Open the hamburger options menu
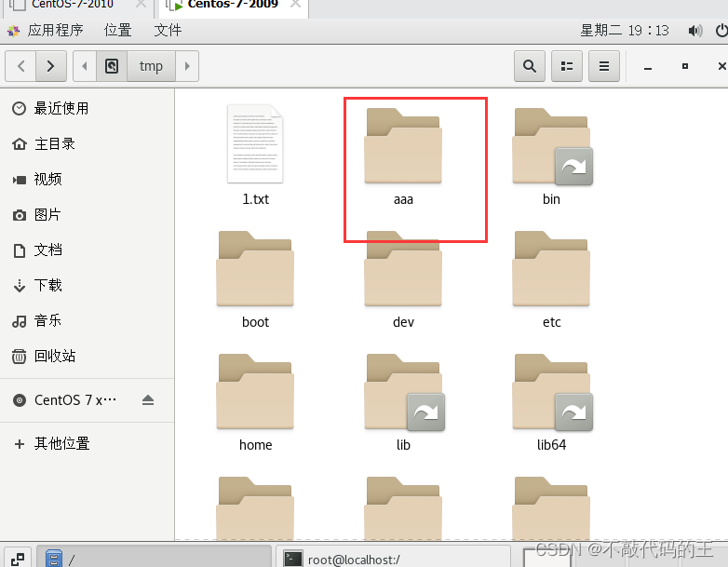The width and height of the screenshot is (728, 567). pyautogui.click(x=603, y=66)
